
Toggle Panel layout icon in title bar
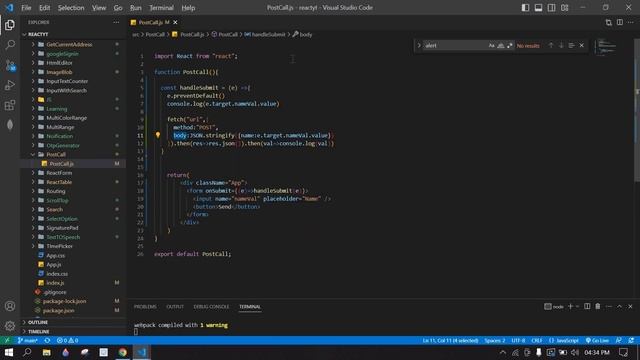click(538, 8)
